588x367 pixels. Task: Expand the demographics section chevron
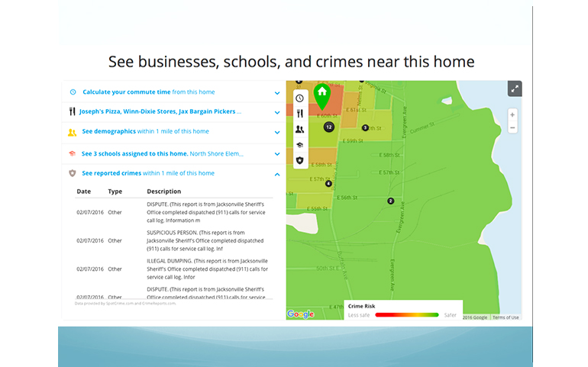277,133
